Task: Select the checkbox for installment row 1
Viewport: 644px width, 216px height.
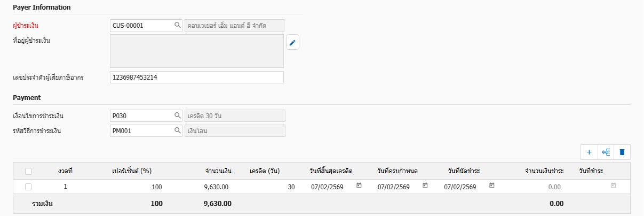Action: point(28,187)
